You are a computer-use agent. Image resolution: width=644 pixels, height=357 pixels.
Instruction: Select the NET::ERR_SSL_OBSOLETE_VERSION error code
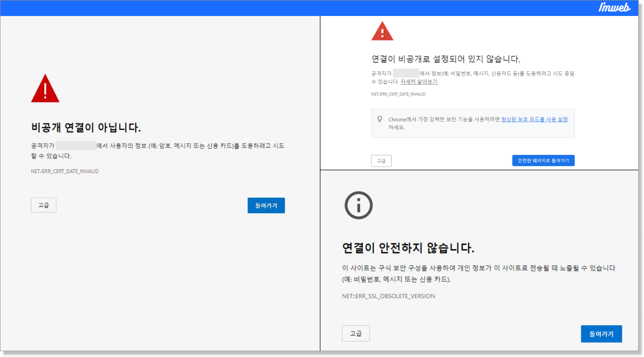[389, 296]
